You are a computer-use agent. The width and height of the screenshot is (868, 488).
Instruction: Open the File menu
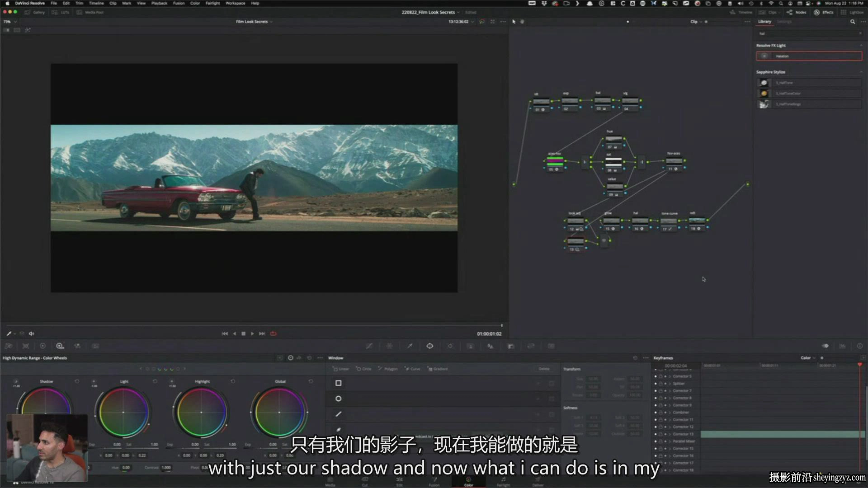(54, 3)
